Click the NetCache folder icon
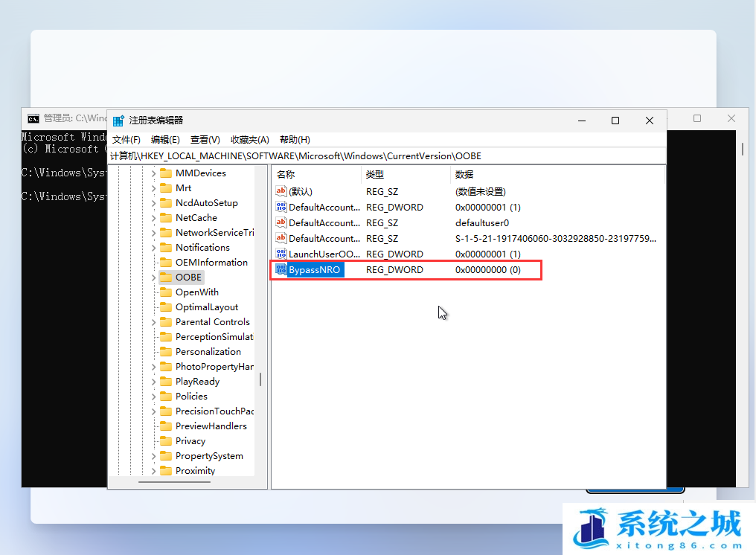The image size is (756, 555). [x=166, y=218]
